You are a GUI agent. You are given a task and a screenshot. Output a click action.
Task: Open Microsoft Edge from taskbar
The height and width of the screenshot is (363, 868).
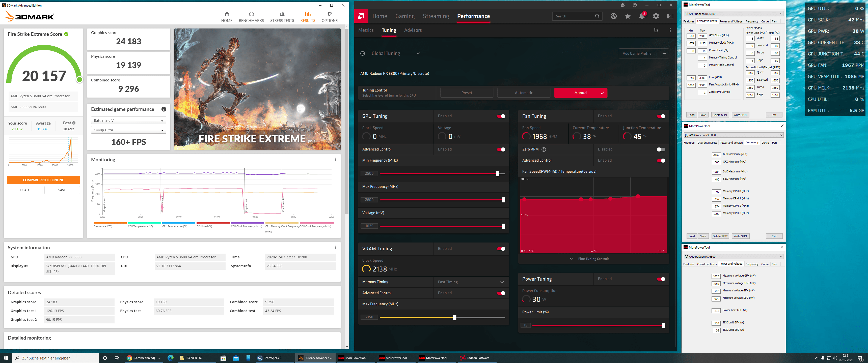(171, 358)
